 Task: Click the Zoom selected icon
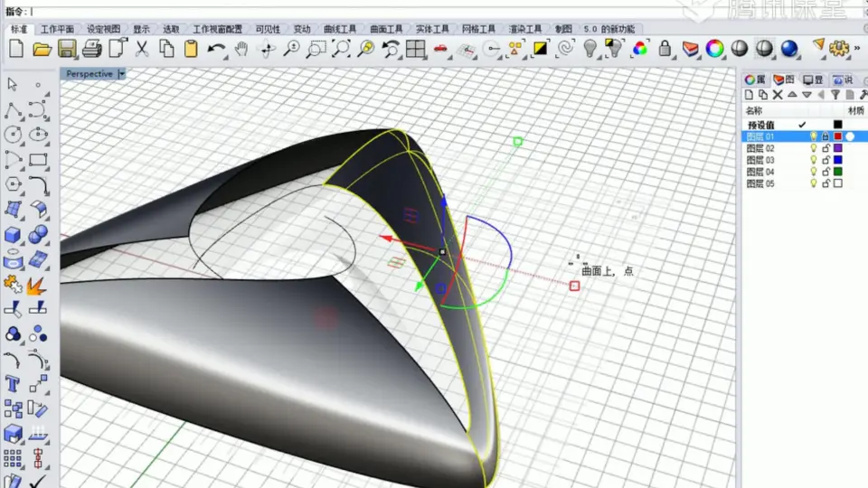(366, 49)
